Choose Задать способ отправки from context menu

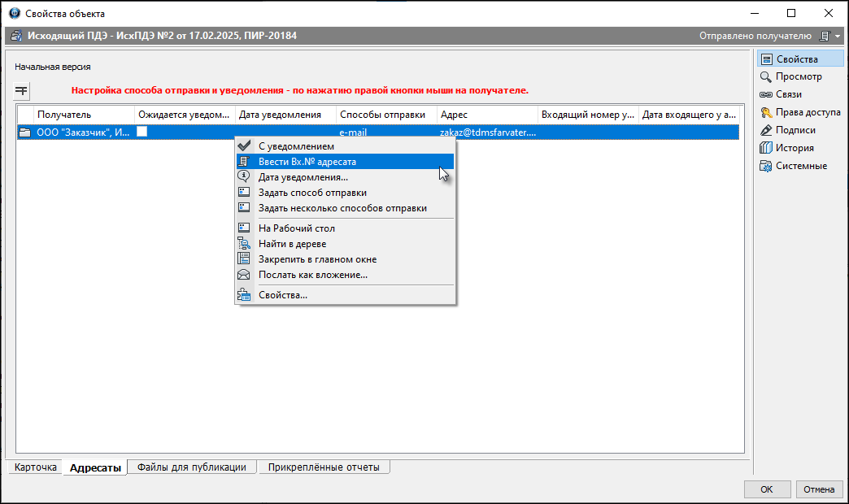click(x=346, y=193)
